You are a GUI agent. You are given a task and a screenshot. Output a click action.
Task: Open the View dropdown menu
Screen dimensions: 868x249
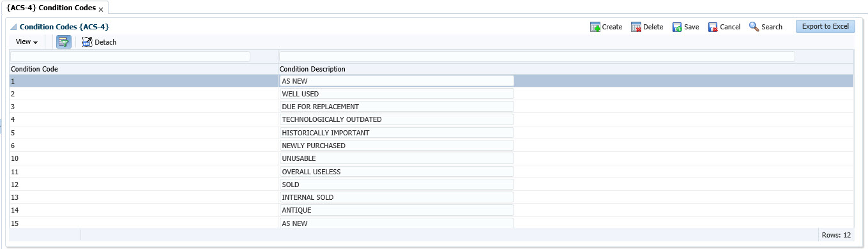pyautogui.click(x=26, y=42)
